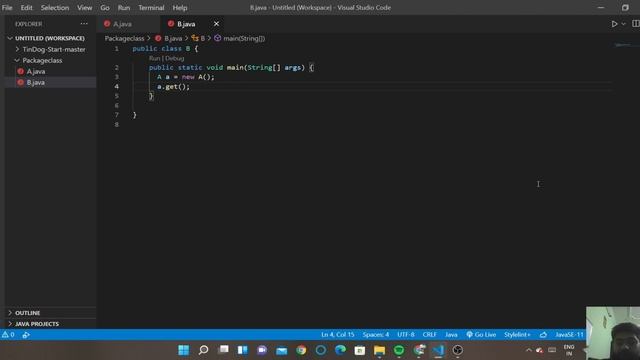Click ENG IN language indicator
This screenshot has height=360, width=640.
(x=569, y=350)
